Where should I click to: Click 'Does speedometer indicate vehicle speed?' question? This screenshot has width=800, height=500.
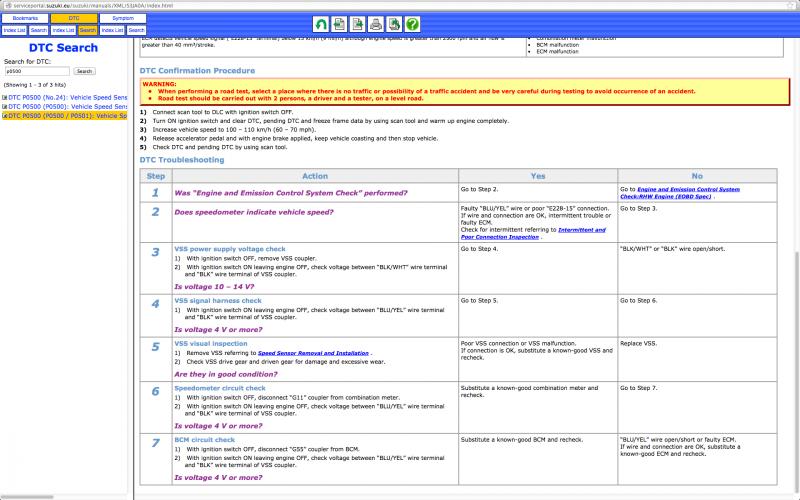(254, 212)
